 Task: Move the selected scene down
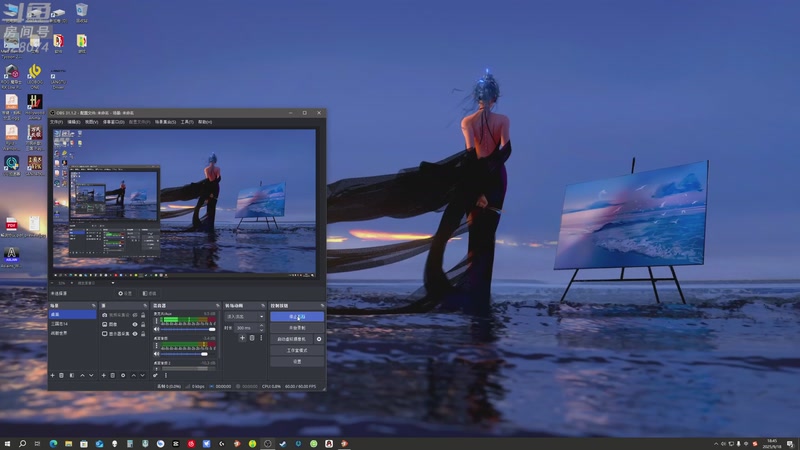point(91,376)
